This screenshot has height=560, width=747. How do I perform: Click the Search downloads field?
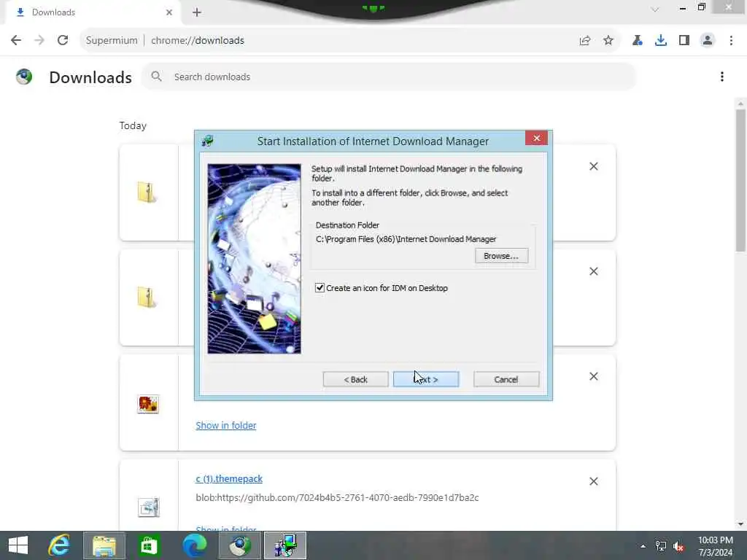pos(389,77)
